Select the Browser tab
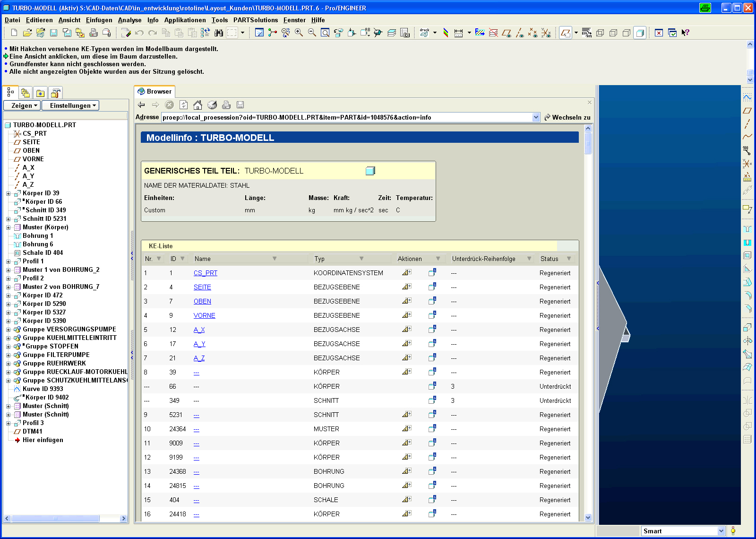This screenshot has height=539, width=756. [x=155, y=91]
